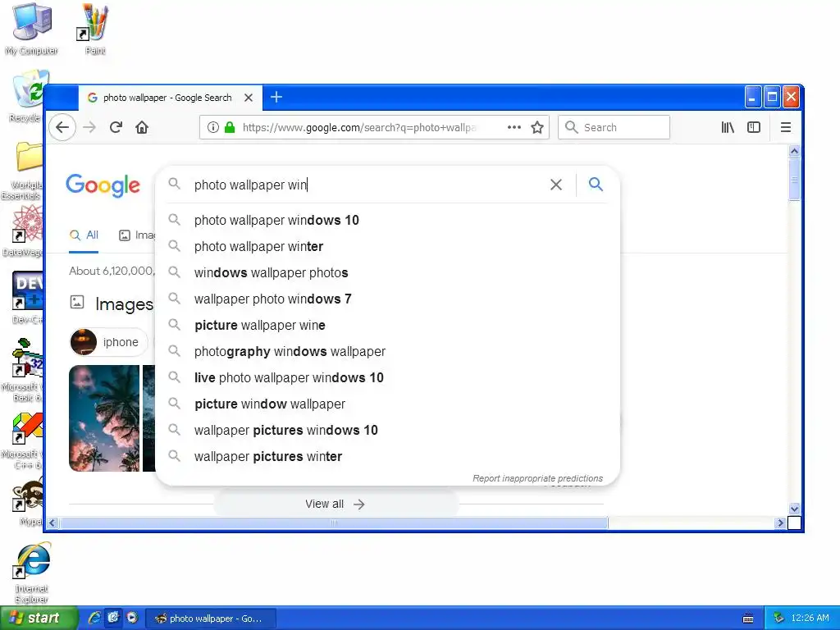
Task: Pick suggestion picture wallpaper wine
Action: pos(388,325)
